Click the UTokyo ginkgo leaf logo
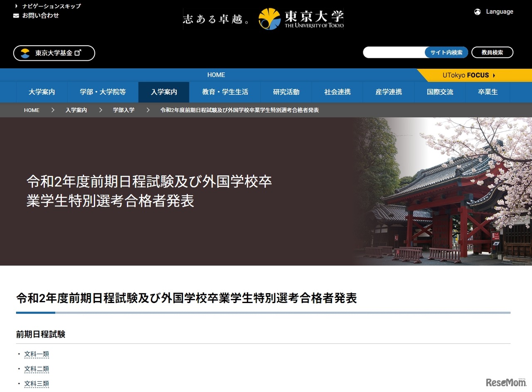The width and height of the screenshot is (532, 392). 271,18
